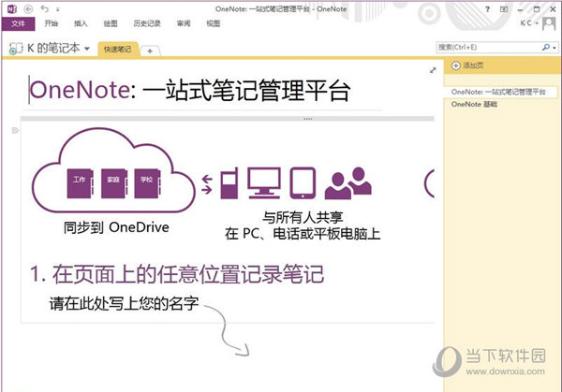
Task: Open the 历史记录 ribbon tab
Action: [x=147, y=23]
